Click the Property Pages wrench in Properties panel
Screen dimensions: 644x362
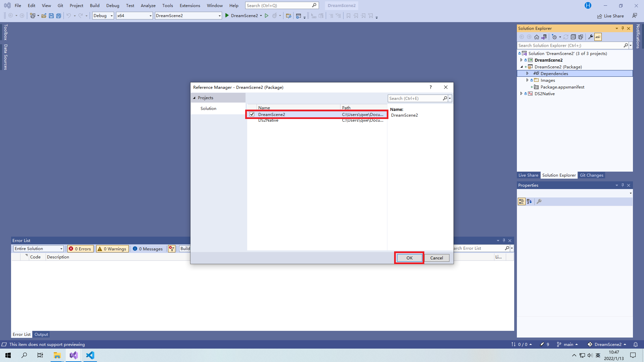coord(539,201)
